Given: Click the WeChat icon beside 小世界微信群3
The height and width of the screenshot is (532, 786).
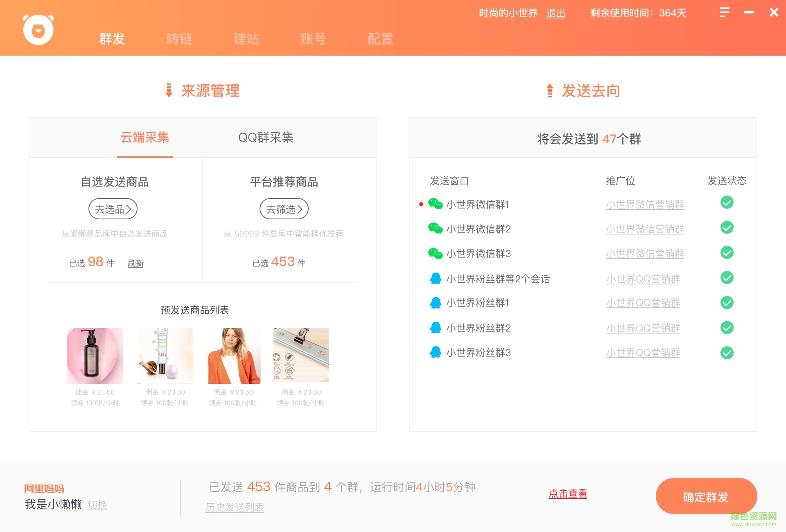Looking at the screenshot, I should [x=435, y=252].
